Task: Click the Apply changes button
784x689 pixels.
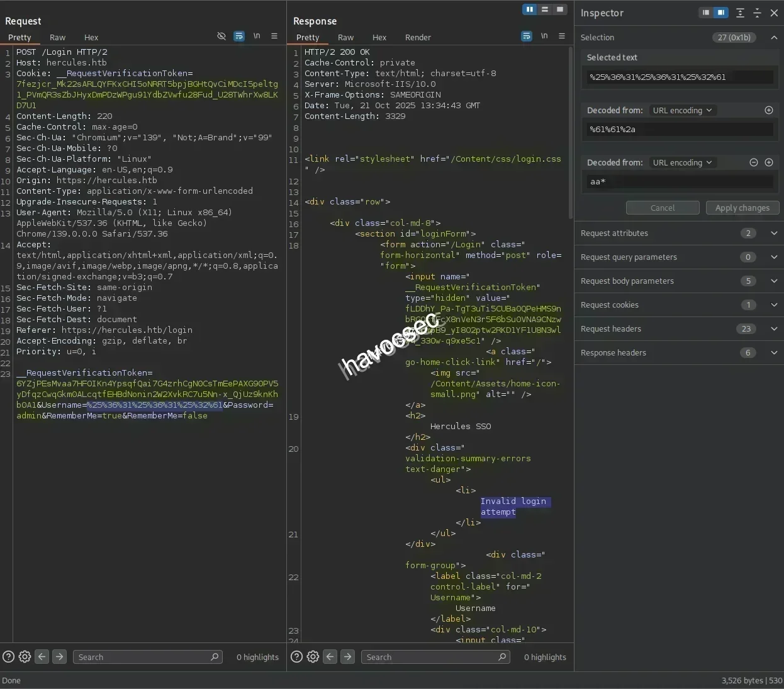Action: point(742,208)
